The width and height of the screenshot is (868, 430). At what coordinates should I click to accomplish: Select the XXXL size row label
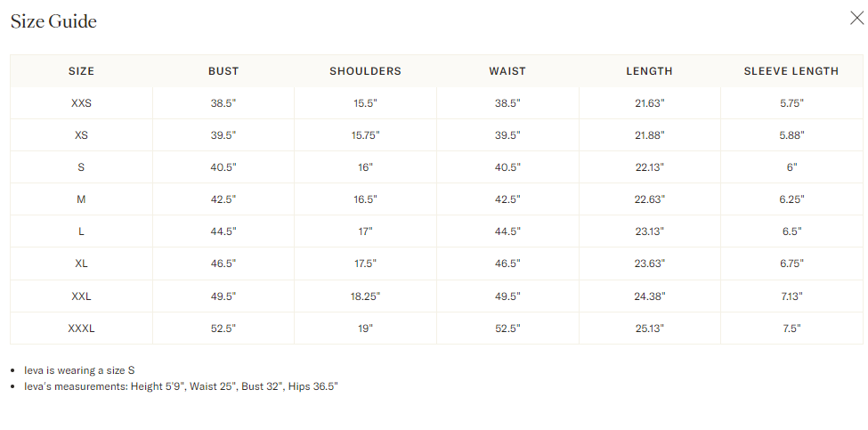[x=81, y=328]
